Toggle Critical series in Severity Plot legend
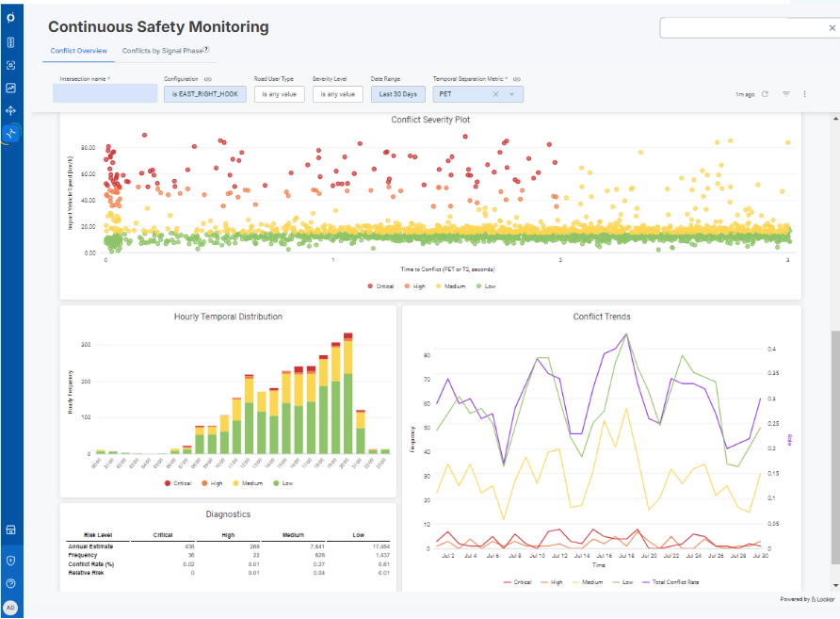 pos(380,286)
